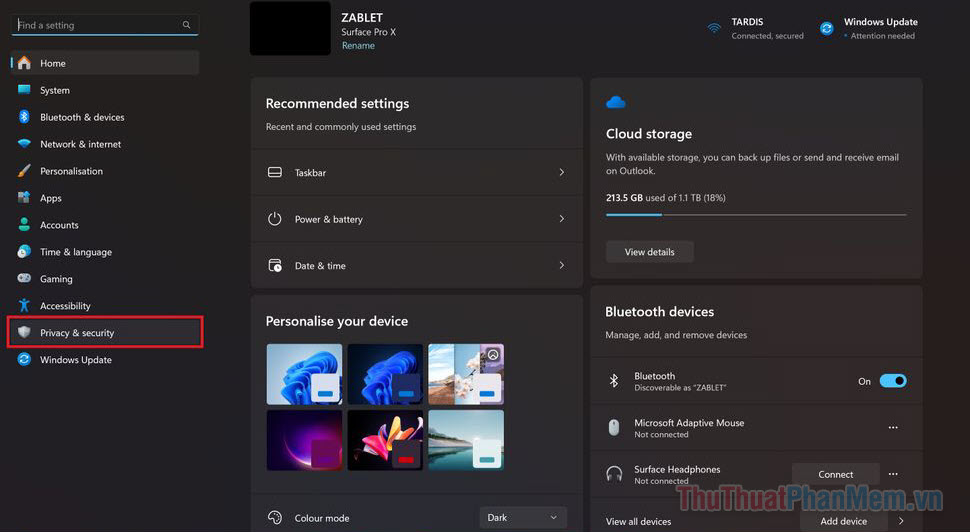The image size is (970, 532).
Task: Click the Apps sidebar icon
Action: tap(24, 198)
